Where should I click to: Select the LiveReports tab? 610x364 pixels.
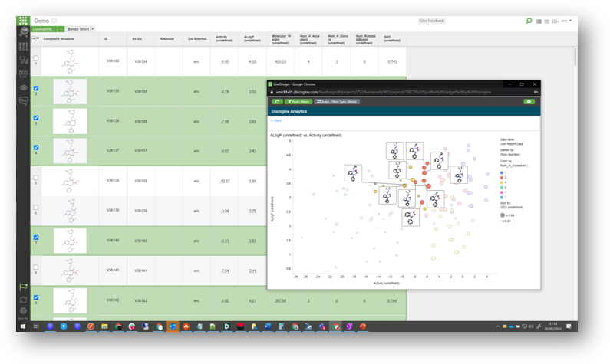pos(45,29)
